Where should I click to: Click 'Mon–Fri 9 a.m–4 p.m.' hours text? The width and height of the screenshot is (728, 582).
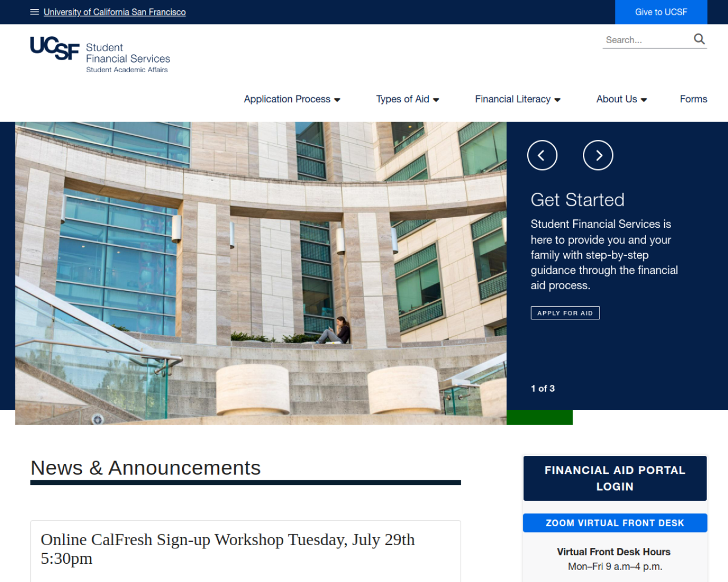click(615, 567)
